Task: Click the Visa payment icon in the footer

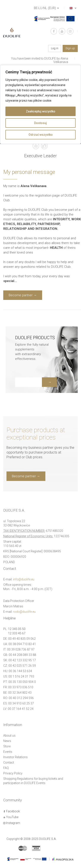Action: coord(36,848)
